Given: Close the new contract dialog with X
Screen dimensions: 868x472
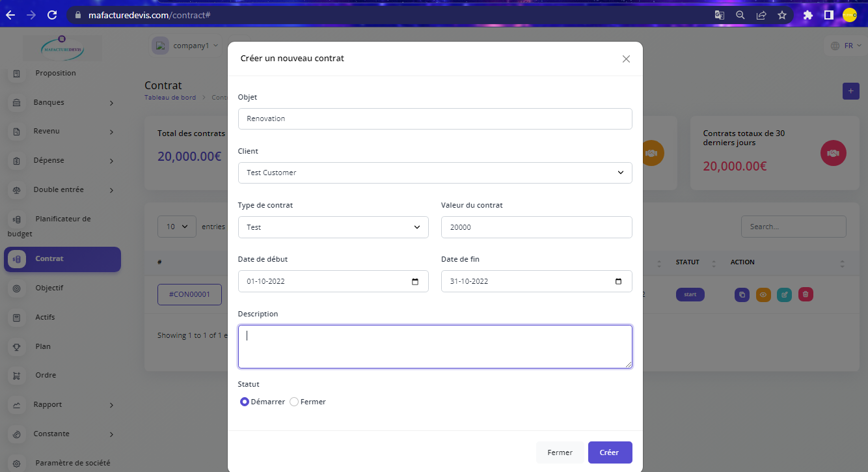Looking at the screenshot, I should pos(626,59).
